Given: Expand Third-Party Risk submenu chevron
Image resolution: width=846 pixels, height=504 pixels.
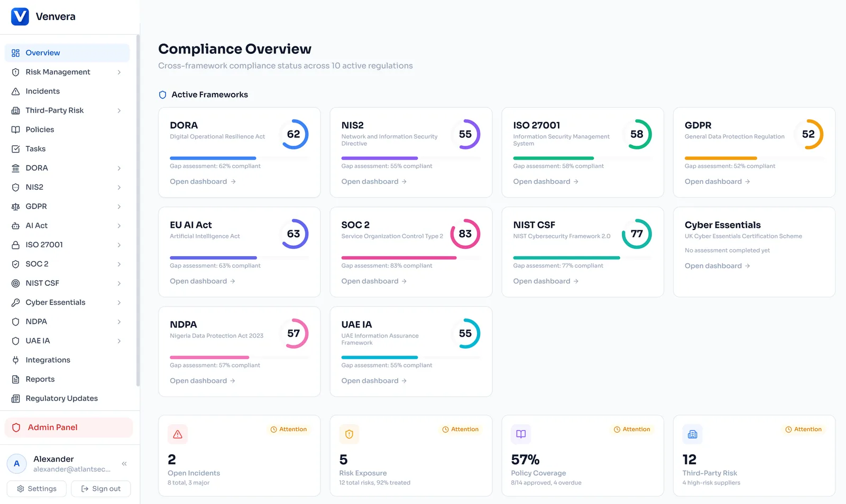Looking at the screenshot, I should pyautogui.click(x=119, y=110).
